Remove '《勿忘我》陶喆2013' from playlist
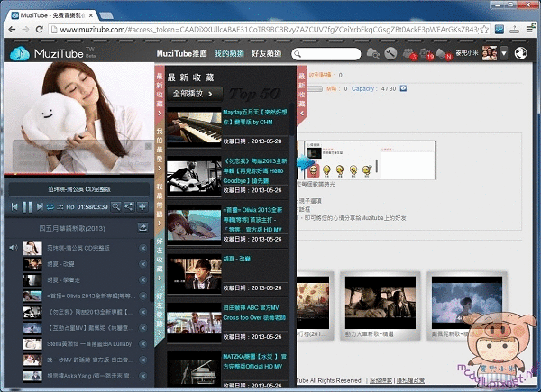 pos(142,312)
